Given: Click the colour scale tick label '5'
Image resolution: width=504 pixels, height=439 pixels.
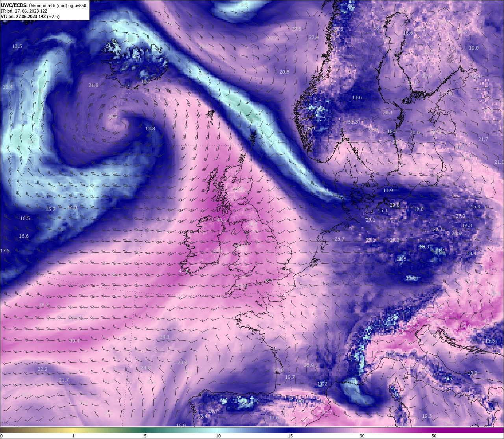Looking at the screenshot, I should [145, 436].
